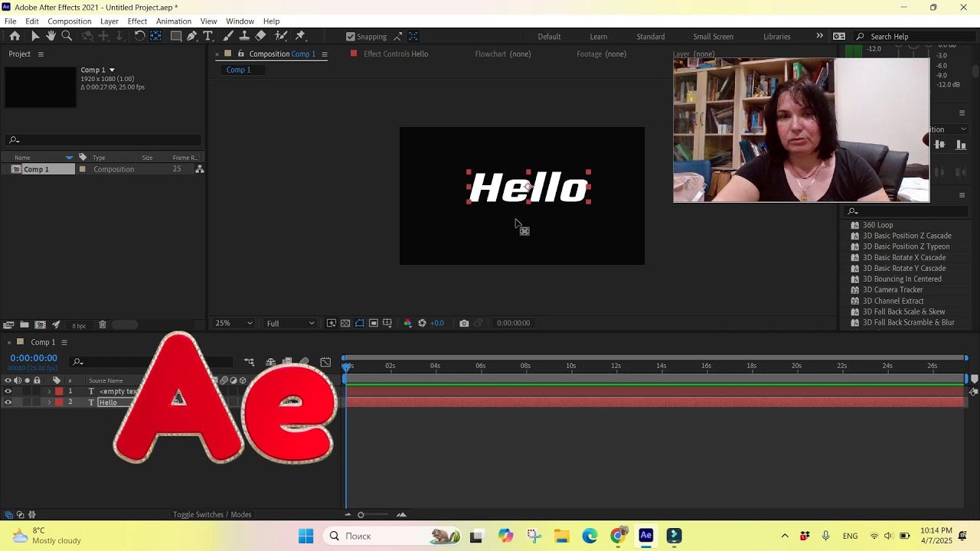Open the Layer menu
This screenshot has height=551, width=980.
[109, 21]
